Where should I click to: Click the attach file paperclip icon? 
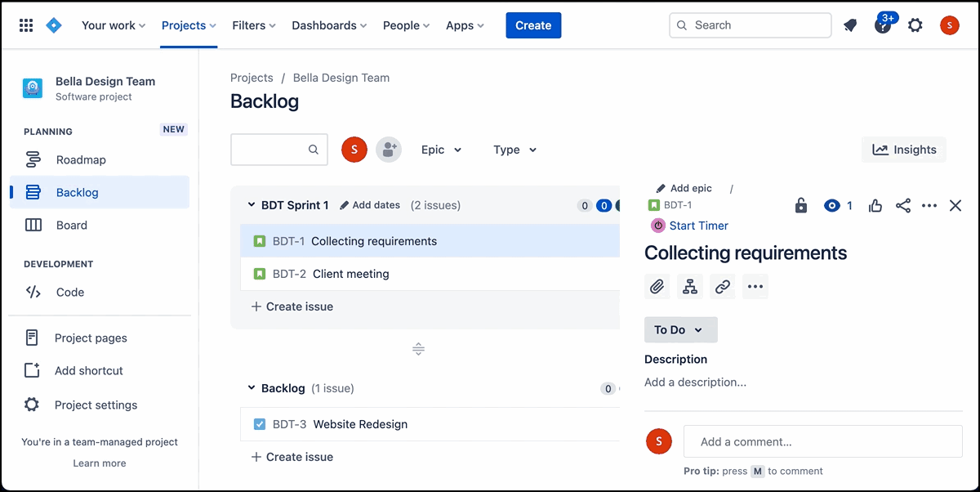[657, 286]
